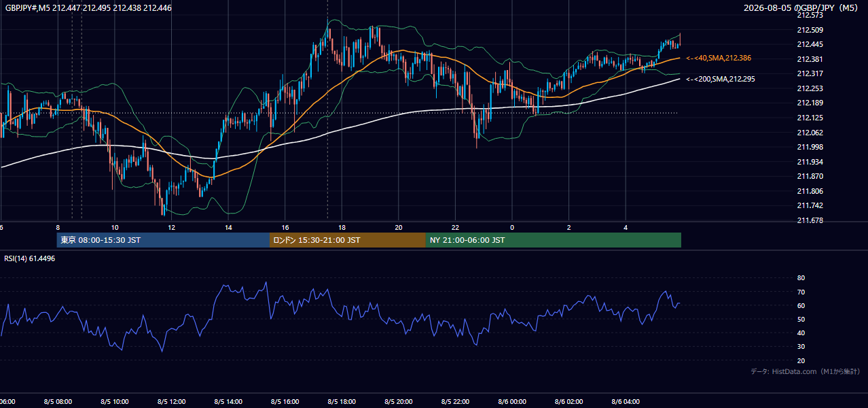The width and height of the screenshot is (868, 408).
Task: Click RSI scale level 80
Action: click(801, 278)
